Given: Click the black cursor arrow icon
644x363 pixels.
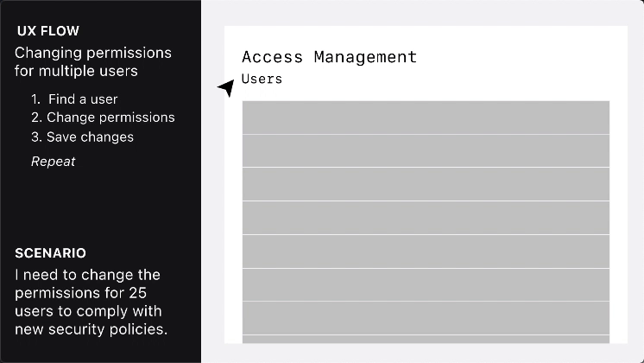Looking at the screenshot, I should [x=227, y=88].
